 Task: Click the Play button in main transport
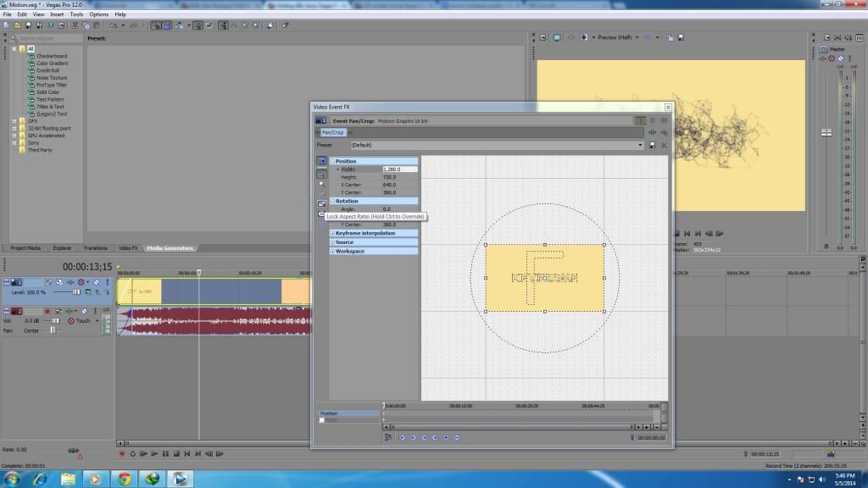[154, 454]
